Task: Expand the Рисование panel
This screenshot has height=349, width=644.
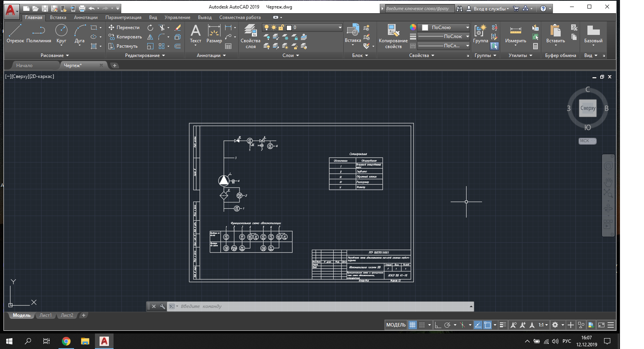Action: tap(55, 55)
